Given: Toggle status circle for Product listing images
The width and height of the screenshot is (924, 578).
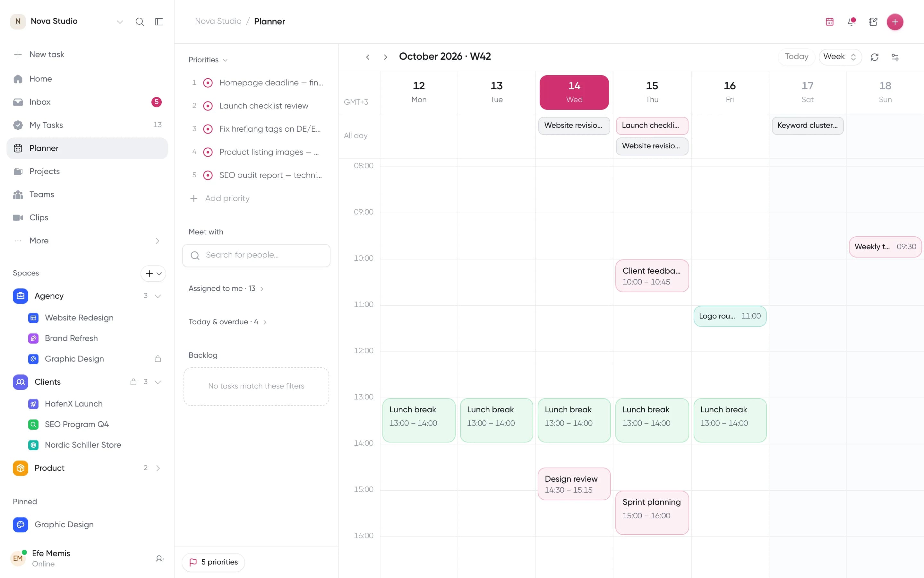Looking at the screenshot, I should click(208, 152).
